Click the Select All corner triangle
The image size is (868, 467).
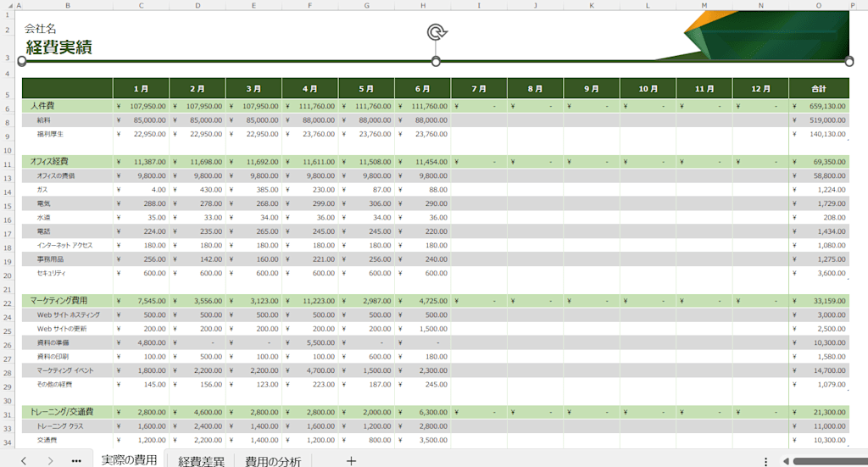(9, 6)
